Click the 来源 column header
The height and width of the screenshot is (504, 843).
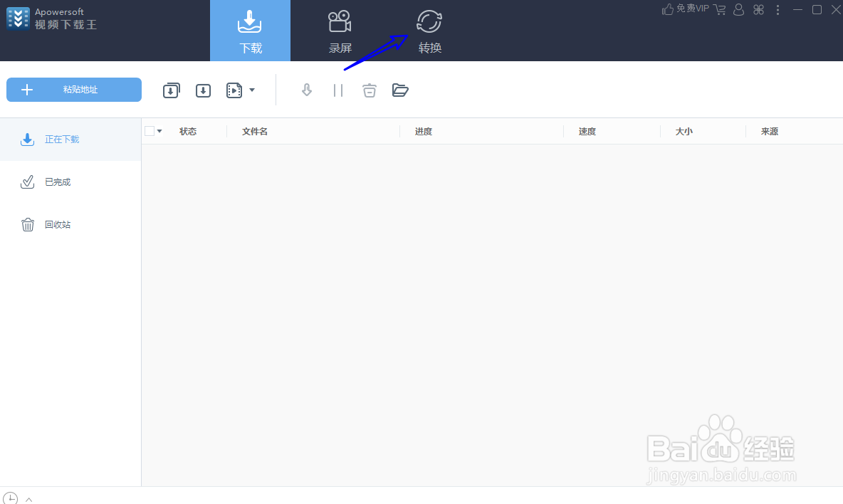pyautogui.click(x=770, y=132)
